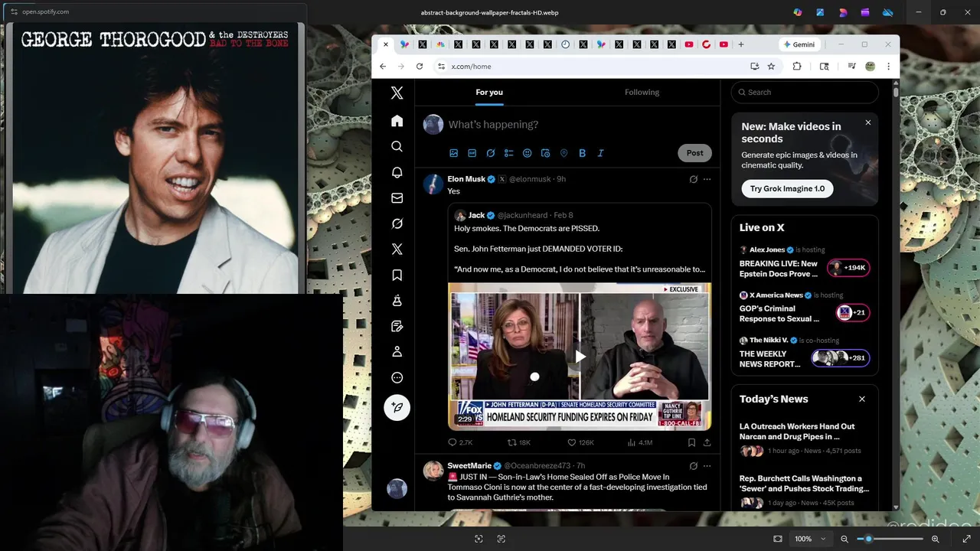This screenshot has height=551, width=980.
Task: Open More menu on Elon Musk's post
Action: [x=707, y=179]
